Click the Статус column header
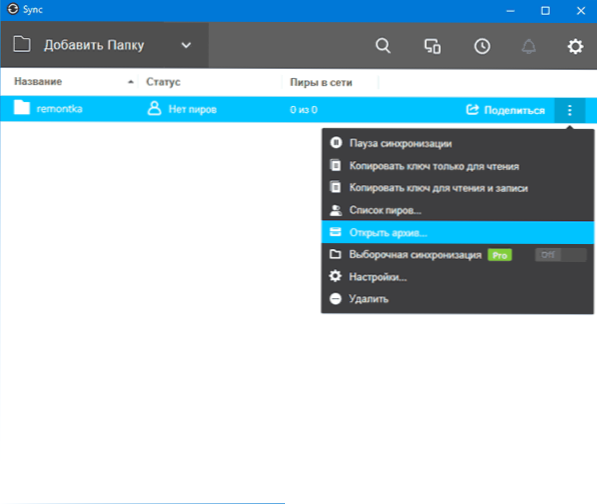 [x=163, y=82]
